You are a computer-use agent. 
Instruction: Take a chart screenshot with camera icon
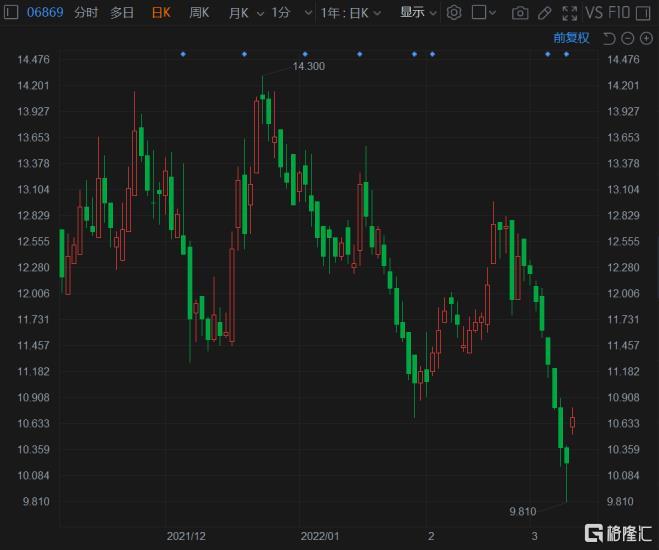520,13
